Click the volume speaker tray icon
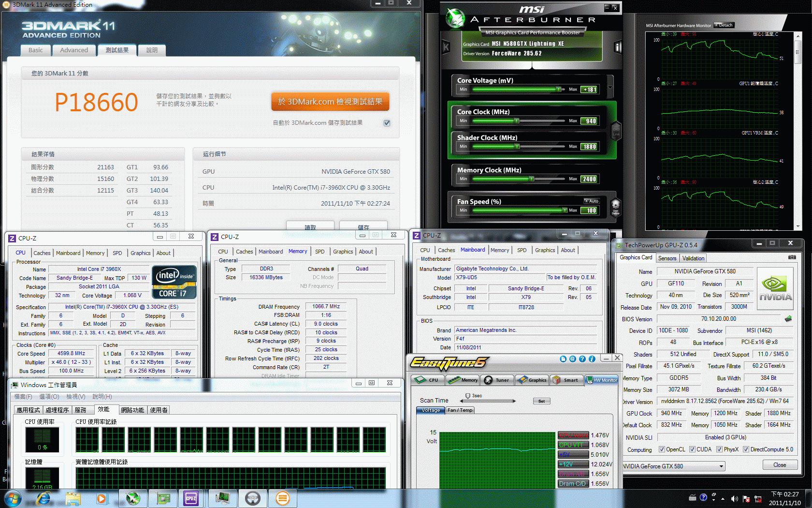 pyautogui.click(x=735, y=499)
